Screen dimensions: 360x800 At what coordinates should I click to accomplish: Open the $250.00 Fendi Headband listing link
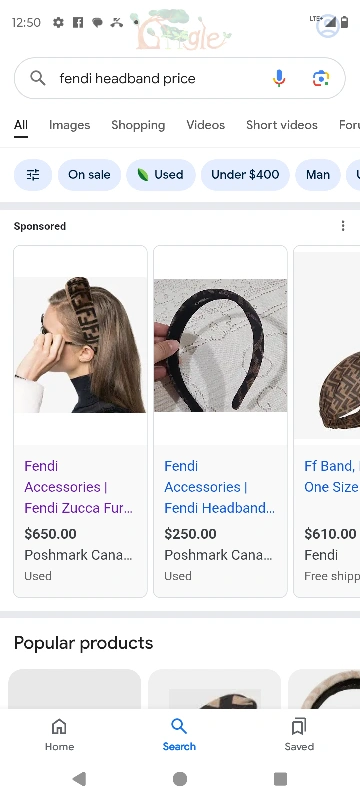[219, 487]
